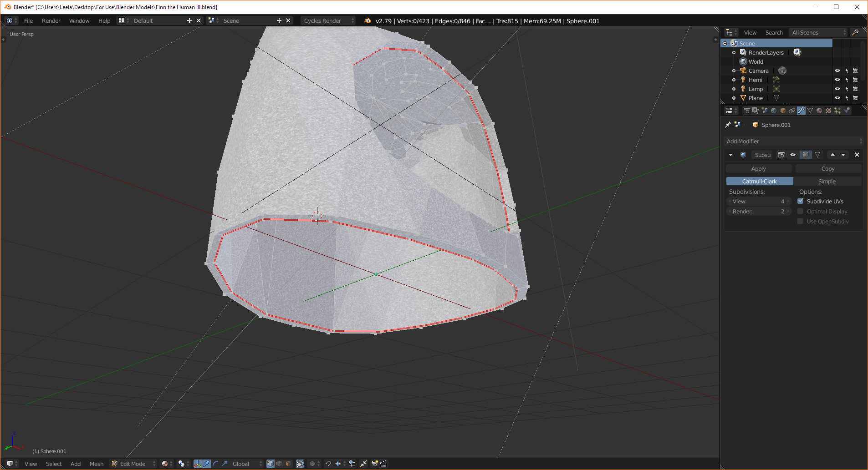Collapse the Scene tree in outliner
Screen dimensions: 868x470
[x=725, y=43]
